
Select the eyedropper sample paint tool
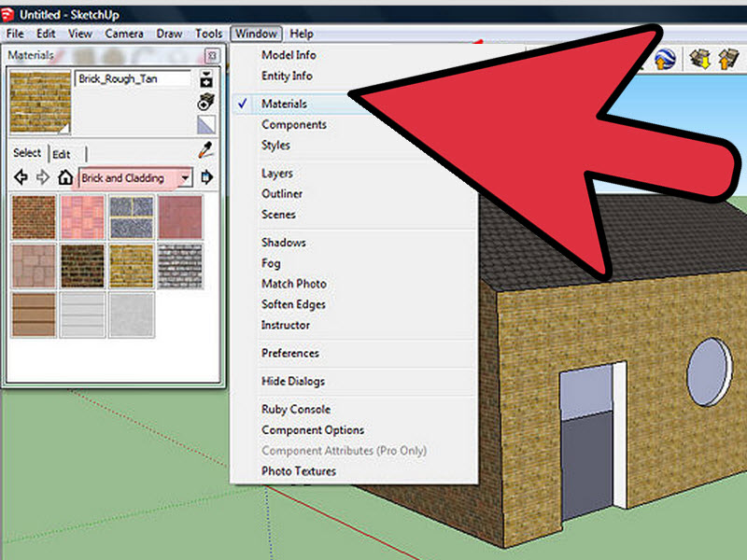coord(204,150)
